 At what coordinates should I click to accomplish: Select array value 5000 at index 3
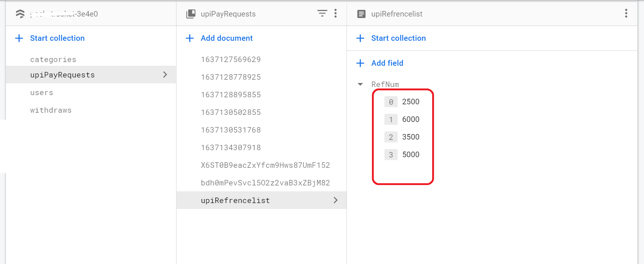coord(410,155)
